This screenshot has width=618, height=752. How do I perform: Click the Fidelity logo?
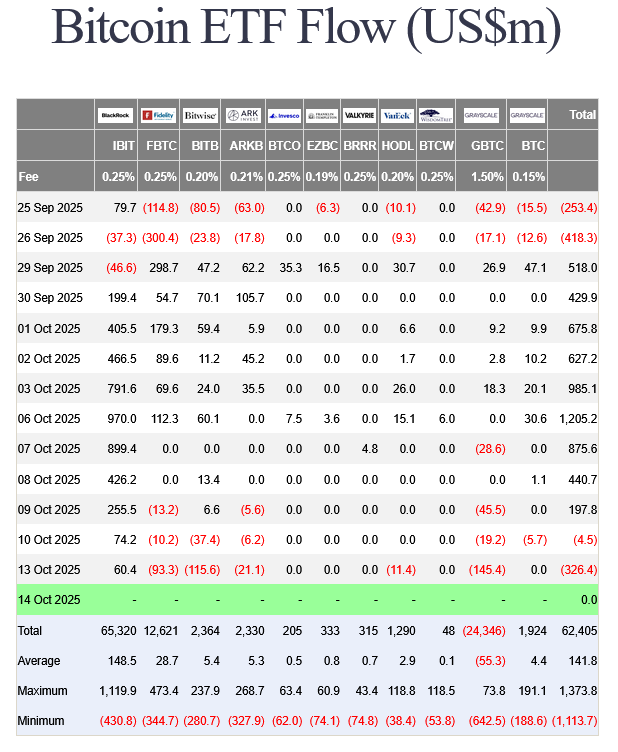coord(159,115)
